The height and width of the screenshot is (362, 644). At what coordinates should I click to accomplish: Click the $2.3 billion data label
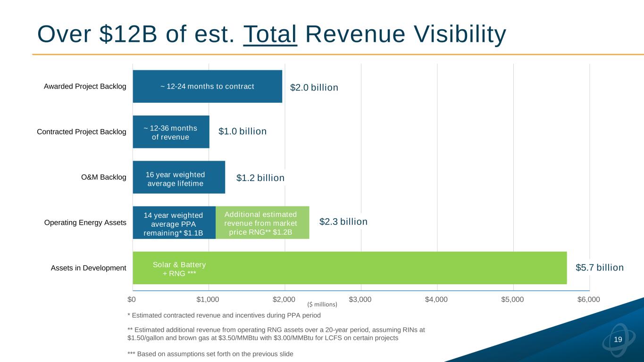coord(343,222)
